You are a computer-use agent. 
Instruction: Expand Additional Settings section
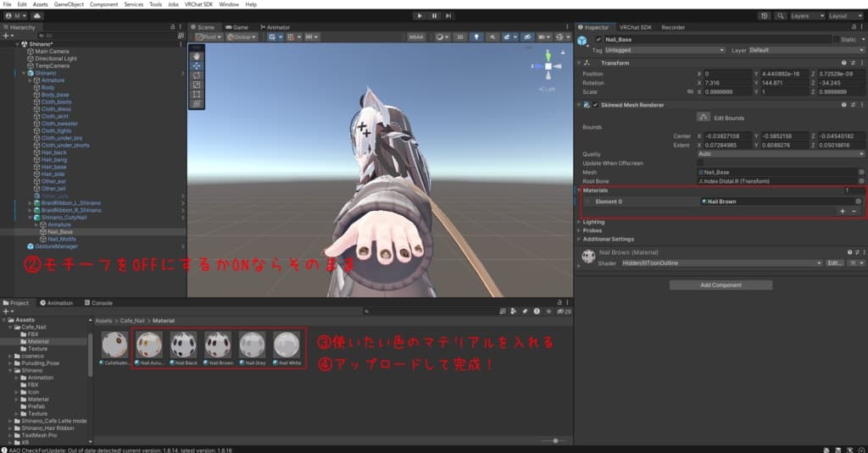point(579,240)
